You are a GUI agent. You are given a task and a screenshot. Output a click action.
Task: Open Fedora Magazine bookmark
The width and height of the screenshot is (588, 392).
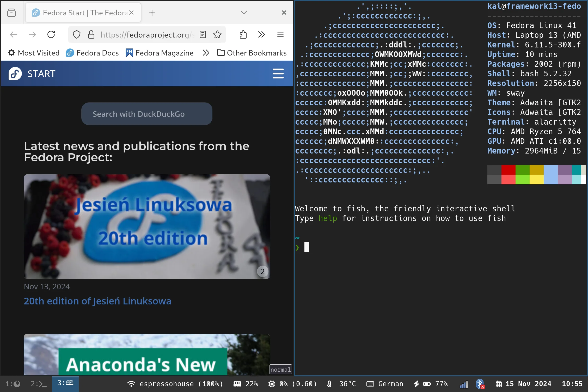click(x=160, y=53)
